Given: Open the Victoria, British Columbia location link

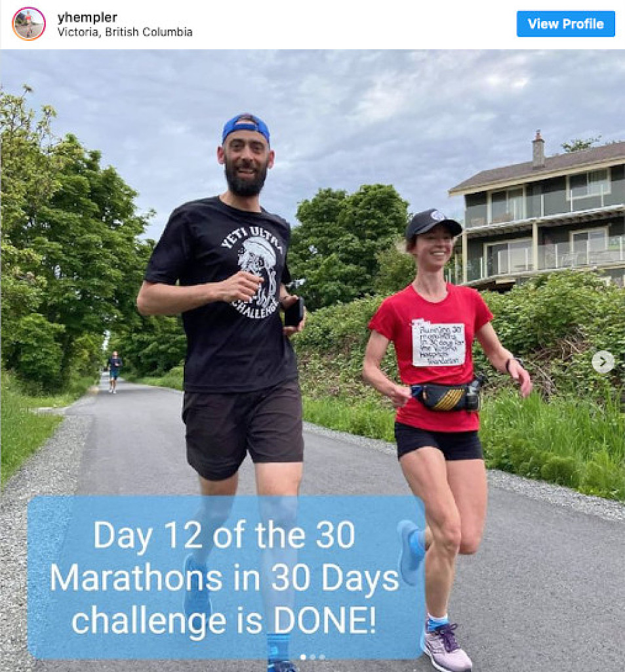Looking at the screenshot, I should pos(125,32).
